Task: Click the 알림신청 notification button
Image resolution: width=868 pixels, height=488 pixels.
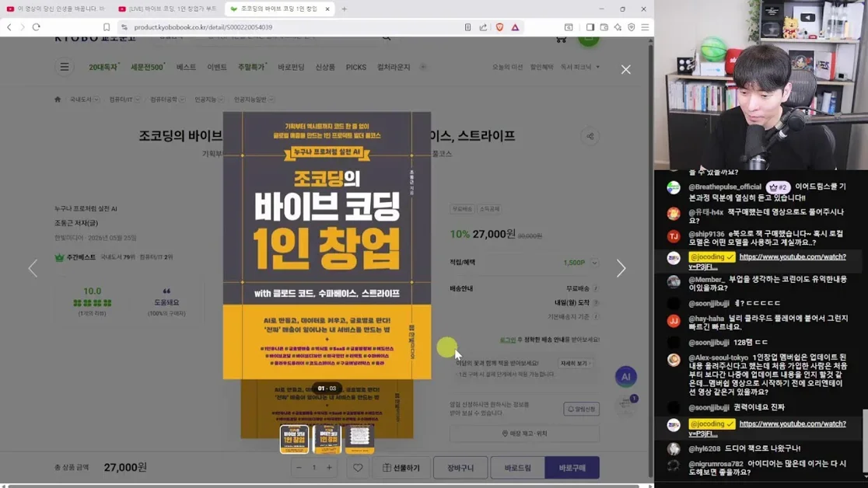Action: [581, 409]
